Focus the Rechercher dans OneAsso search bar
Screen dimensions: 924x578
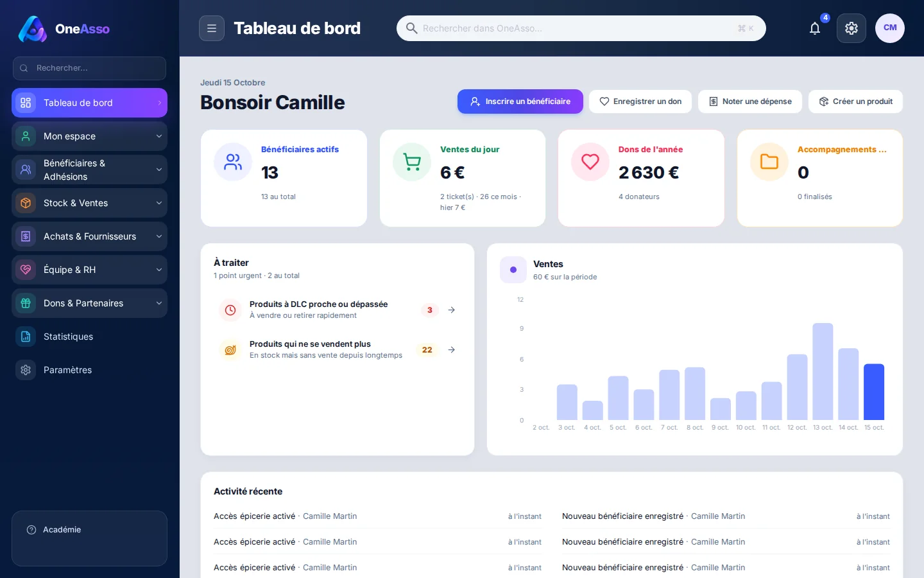tap(581, 28)
